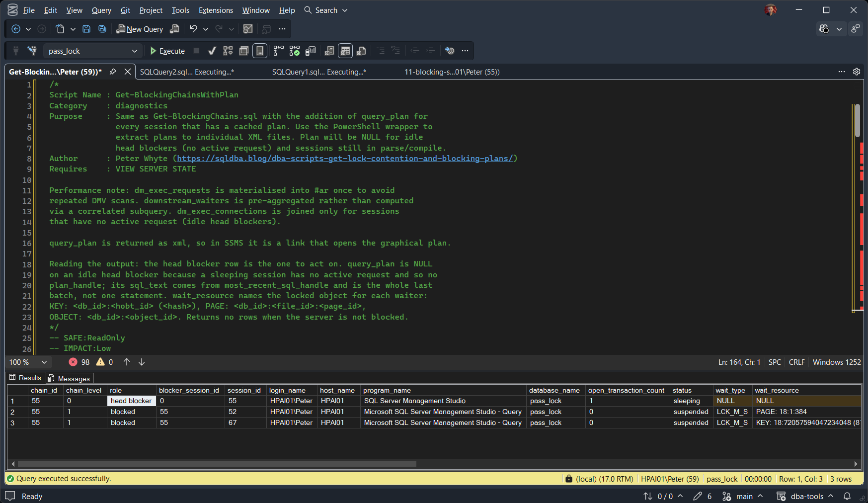Close the Get-Blockin tab
This screenshot has height=503, width=868.
click(128, 72)
